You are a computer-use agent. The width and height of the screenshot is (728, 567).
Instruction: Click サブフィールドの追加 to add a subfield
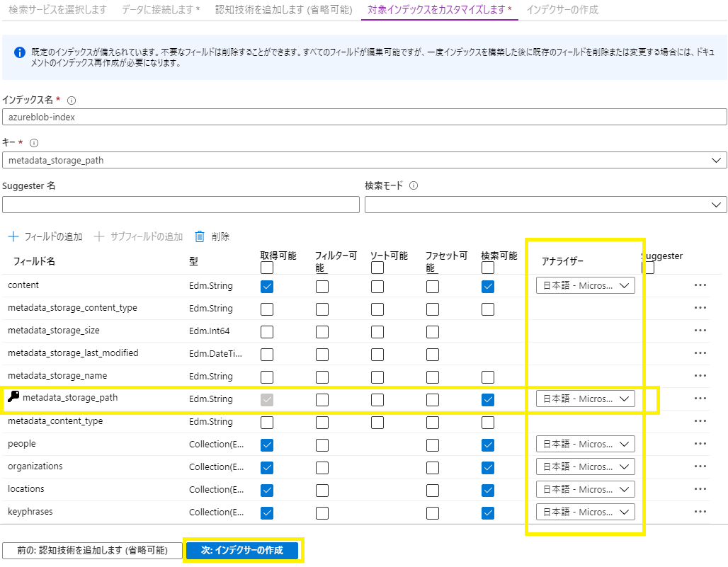138,236
